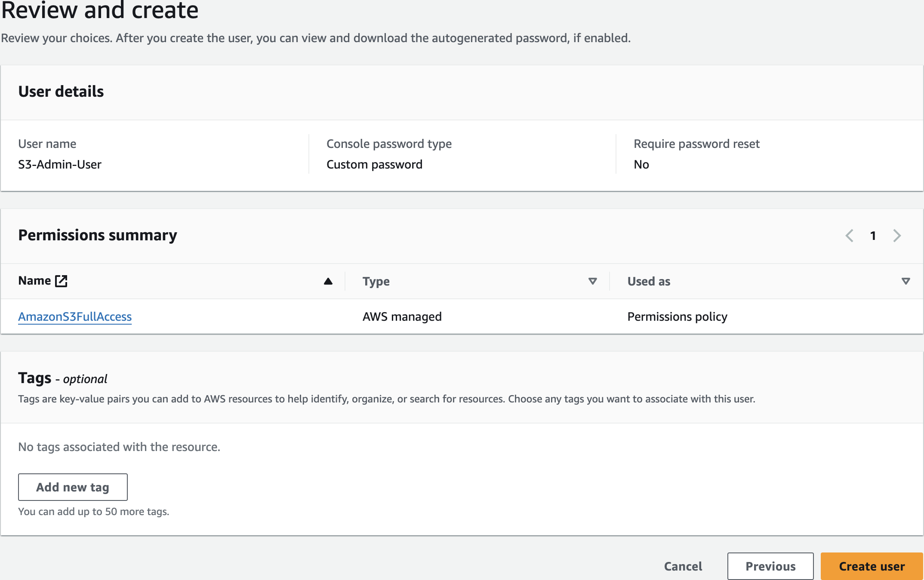Image resolution: width=924 pixels, height=580 pixels.
Task: Click the Permissions summary heading
Action: coord(98,235)
